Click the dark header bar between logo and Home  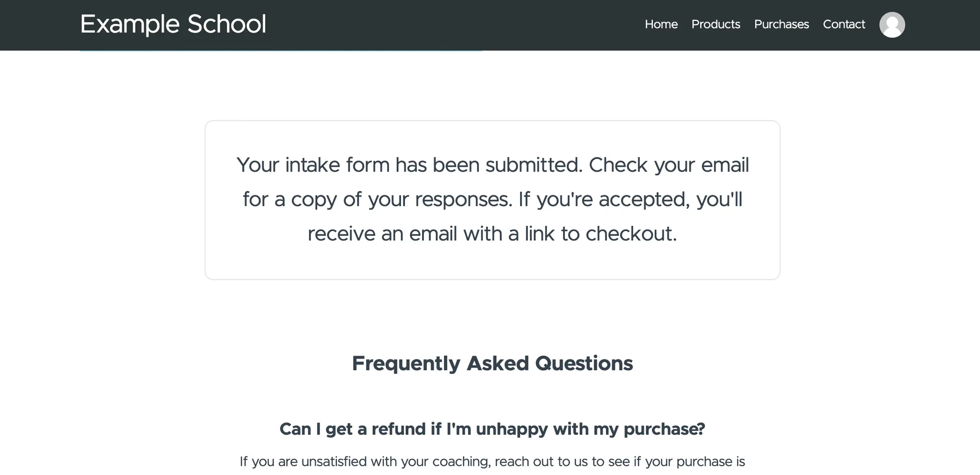pyautogui.click(x=455, y=25)
